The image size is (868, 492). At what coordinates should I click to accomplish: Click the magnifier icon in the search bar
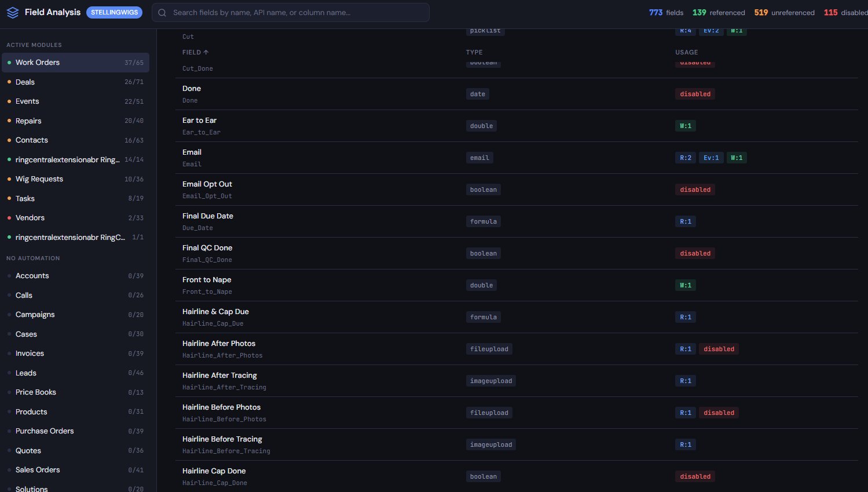pos(162,12)
